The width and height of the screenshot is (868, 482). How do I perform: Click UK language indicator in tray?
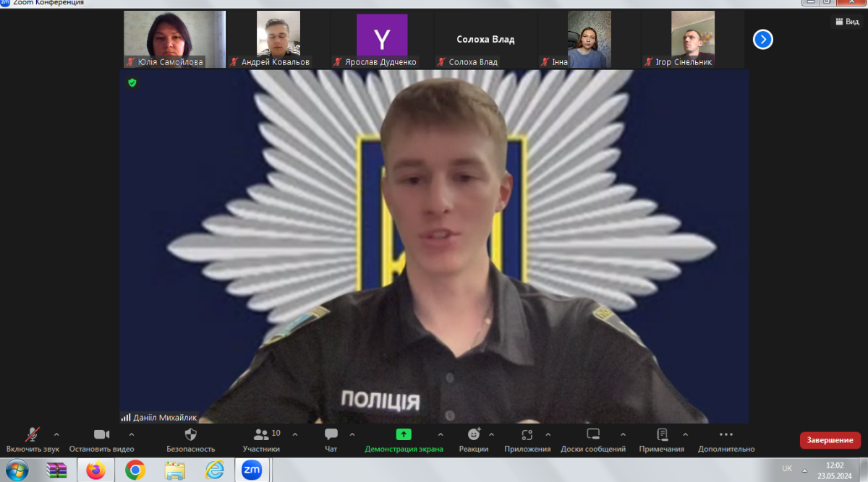[x=787, y=469]
